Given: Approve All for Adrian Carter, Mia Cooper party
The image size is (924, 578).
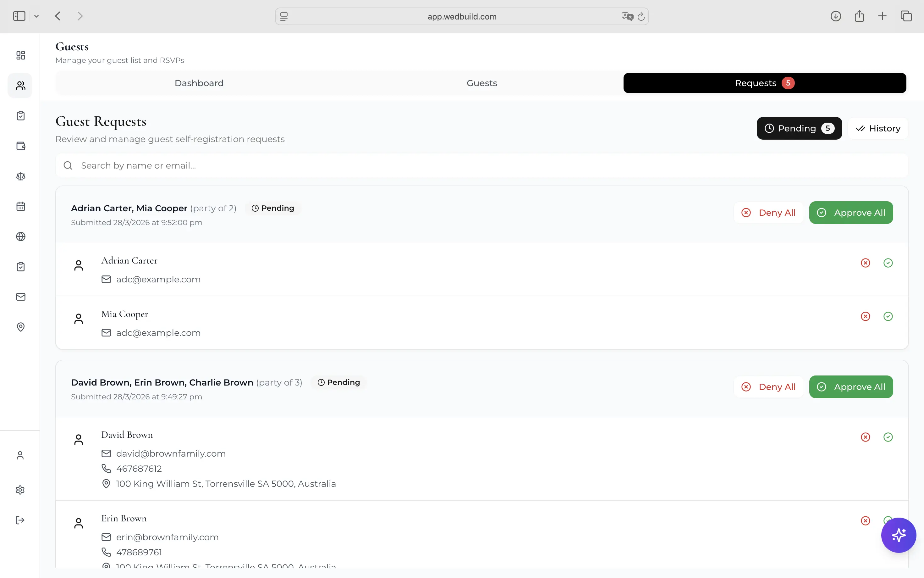Looking at the screenshot, I should [x=851, y=213].
